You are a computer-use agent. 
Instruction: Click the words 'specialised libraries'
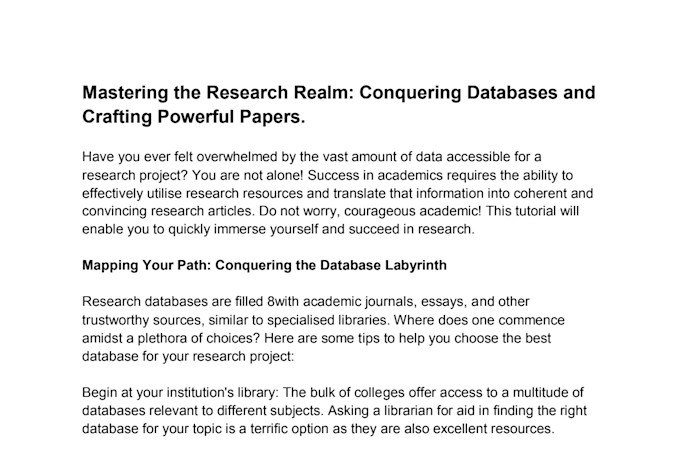328,320
